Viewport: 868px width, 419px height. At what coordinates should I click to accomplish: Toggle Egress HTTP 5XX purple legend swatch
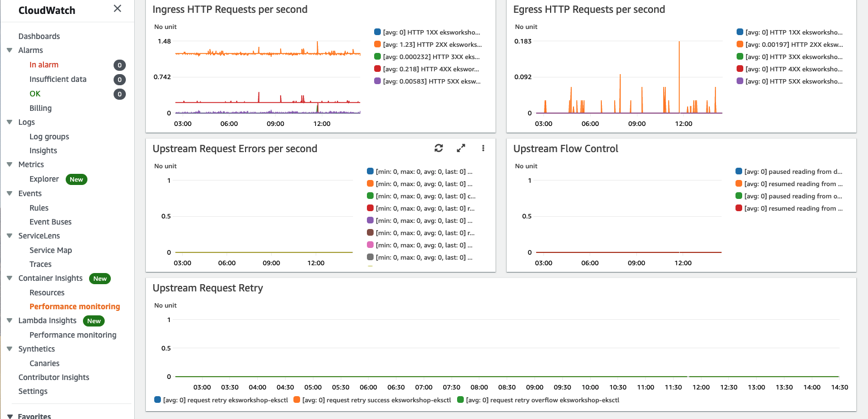pyautogui.click(x=740, y=81)
